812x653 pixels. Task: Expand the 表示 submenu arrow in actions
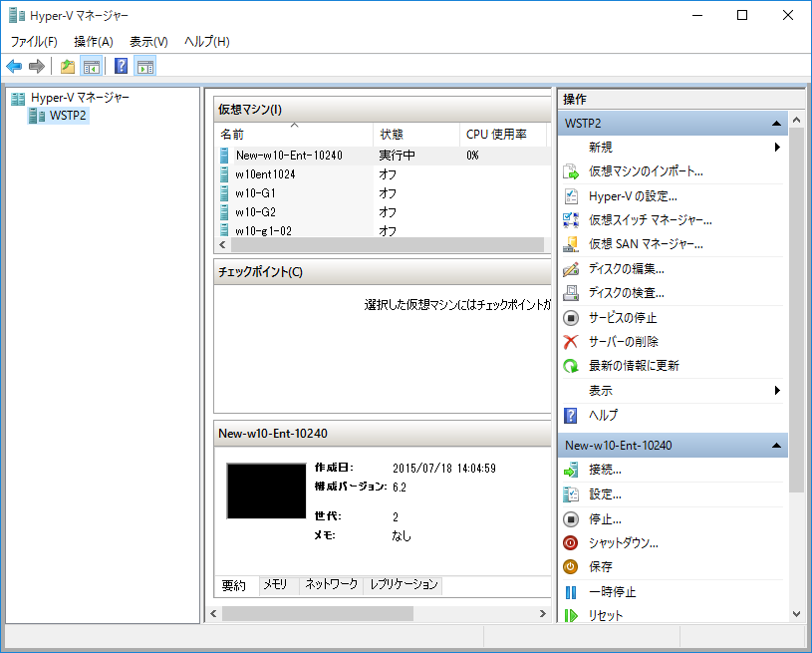click(777, 390)
